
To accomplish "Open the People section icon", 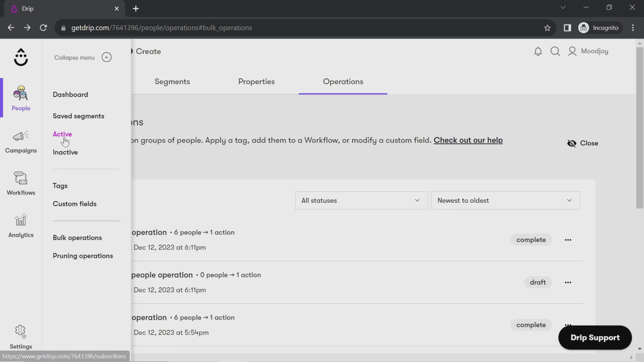I will tap(21, 93).
